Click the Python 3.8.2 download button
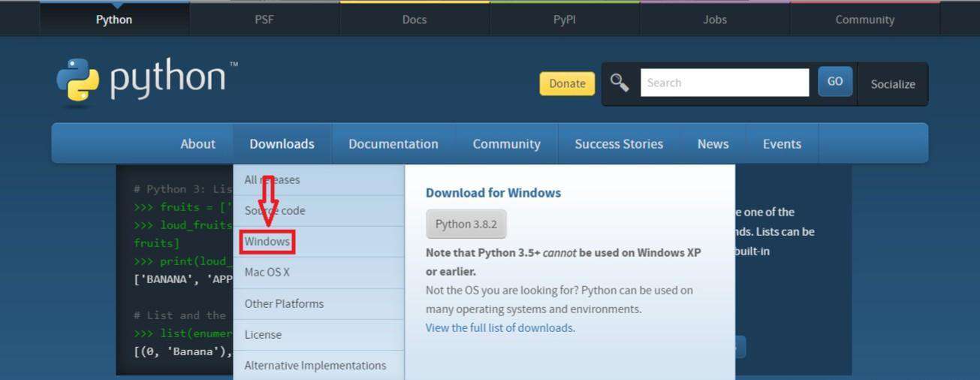The image size is (980, 380). [x=466, y=224]
